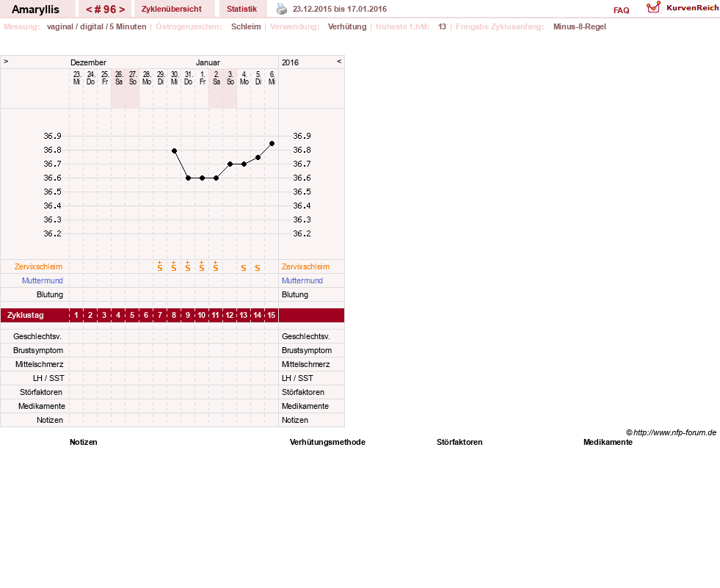The width and height of the screenshot is (720, 588).
Task: Go to previous cycle before #96
Action: (89, 10)
